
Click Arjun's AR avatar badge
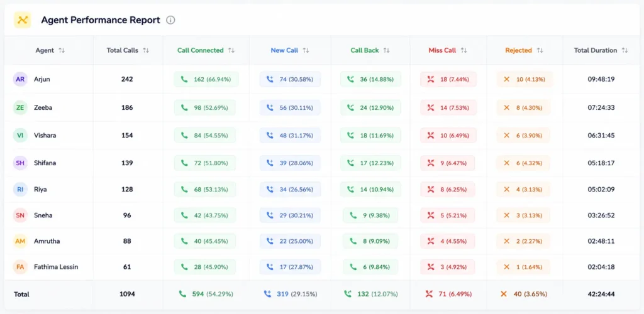click(x=20, y=79)
